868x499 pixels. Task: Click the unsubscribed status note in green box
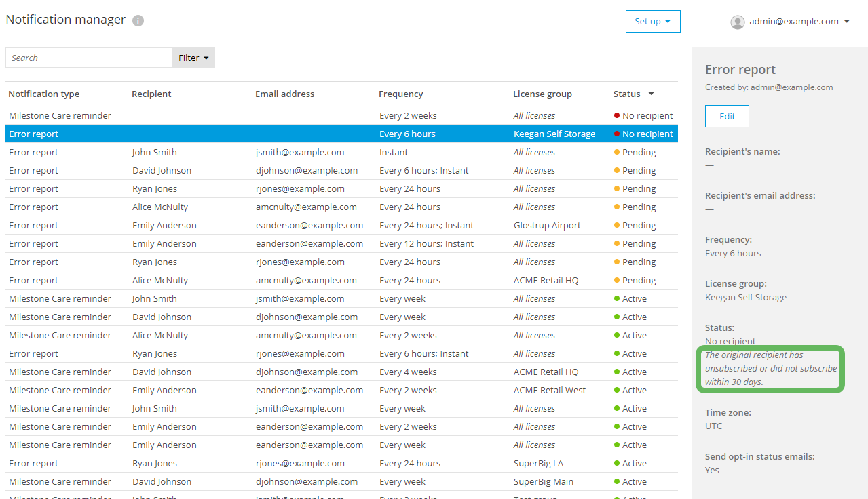(770, 369)
